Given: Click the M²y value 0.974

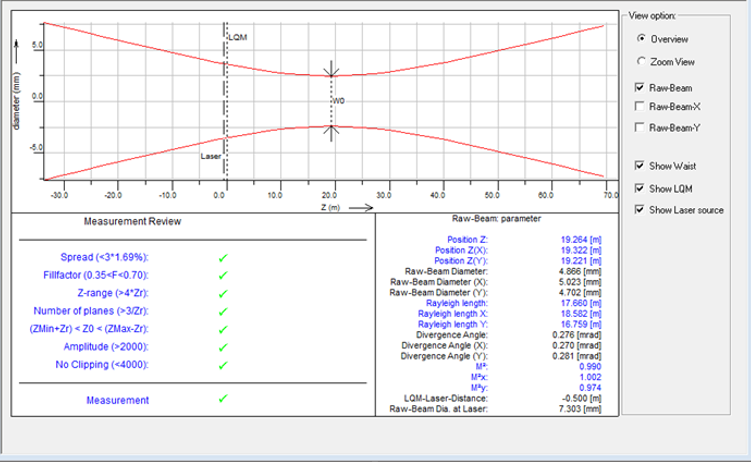Looking at the screenshot, I should click(x=590, y=387).
